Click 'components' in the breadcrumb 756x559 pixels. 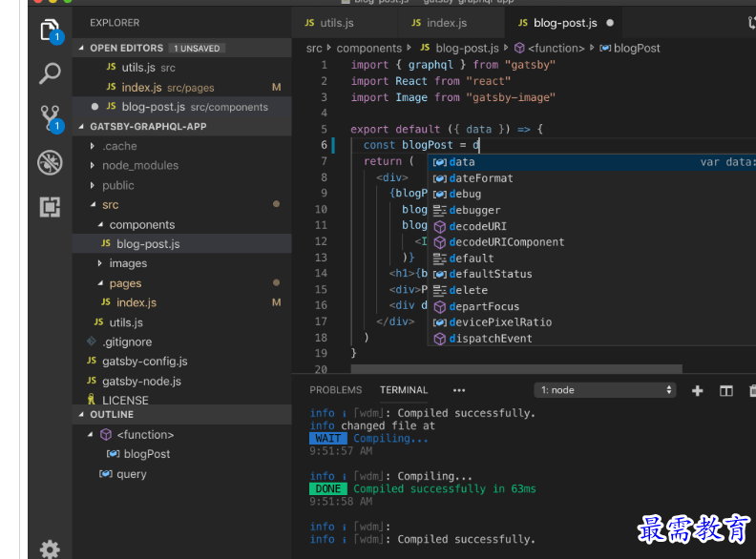[x=368, y=49]
